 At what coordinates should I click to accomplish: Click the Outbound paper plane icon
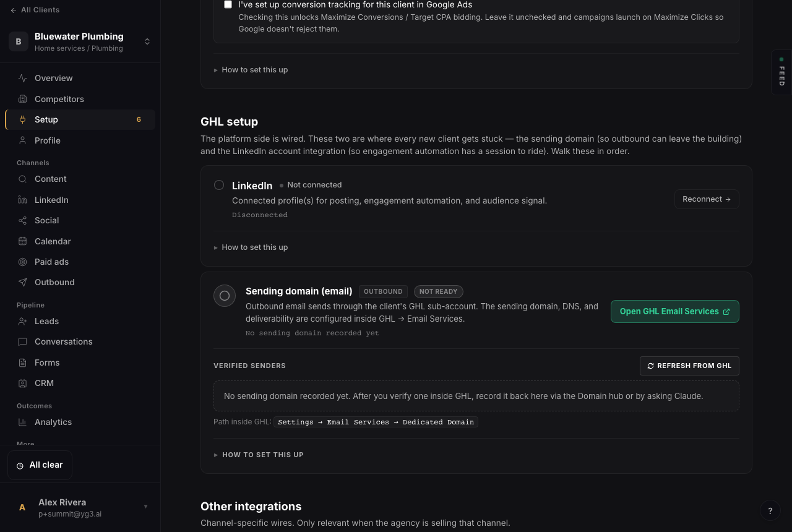(x=22, y=282)
